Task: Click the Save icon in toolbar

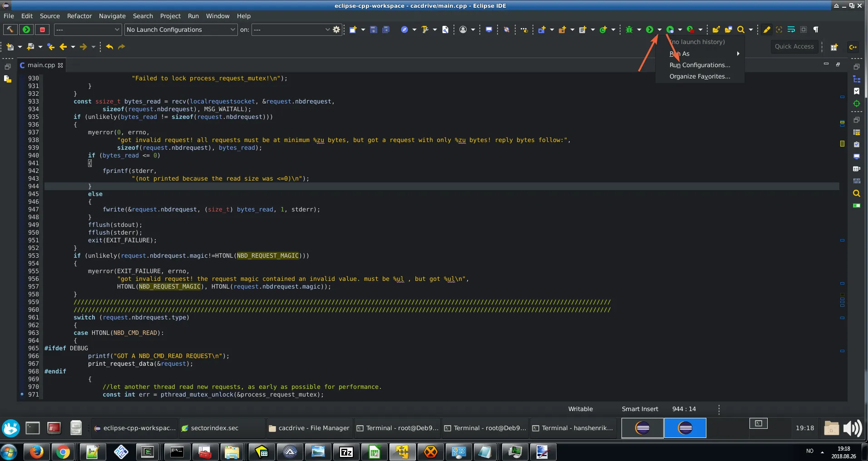Action: pyautogui.click(x=374, y=29)
